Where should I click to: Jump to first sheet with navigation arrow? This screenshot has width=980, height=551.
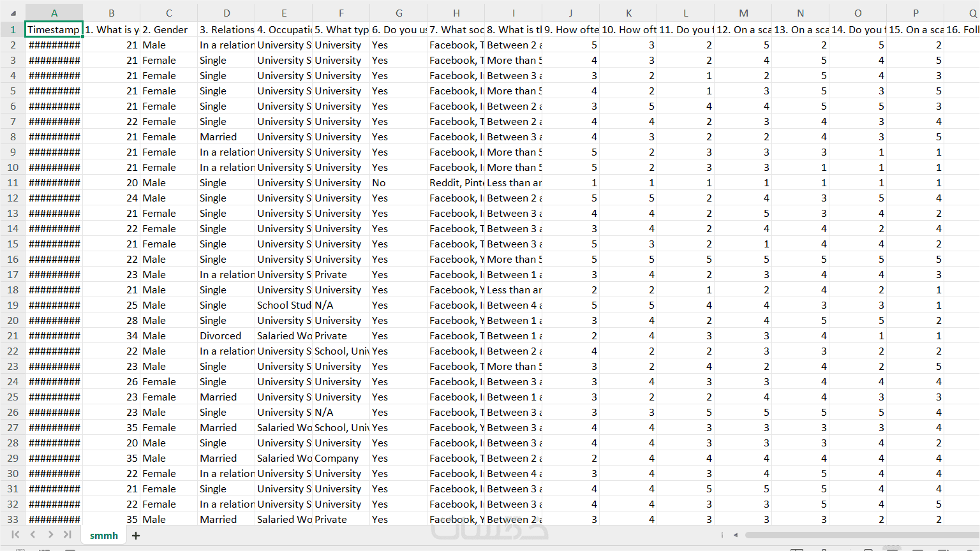[15, 535]
